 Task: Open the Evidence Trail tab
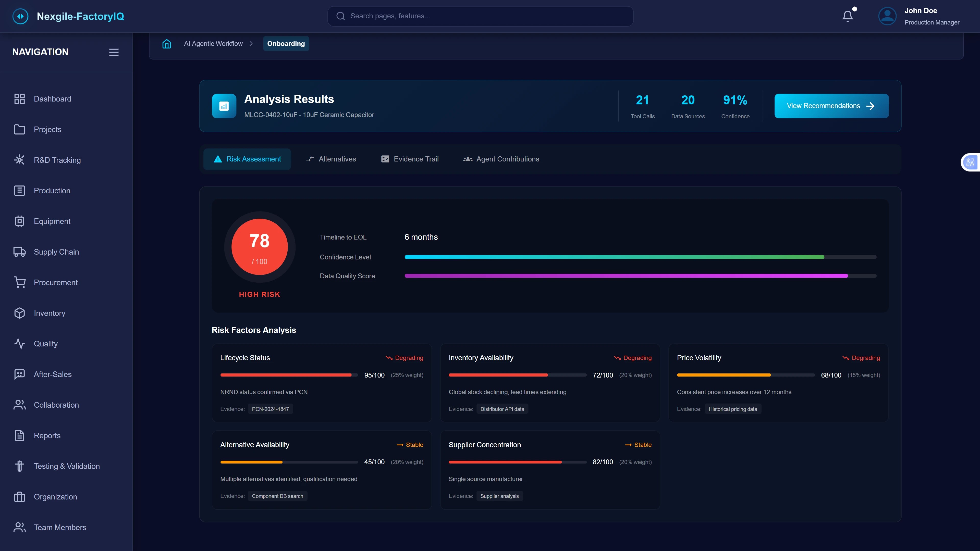point(410,159)
